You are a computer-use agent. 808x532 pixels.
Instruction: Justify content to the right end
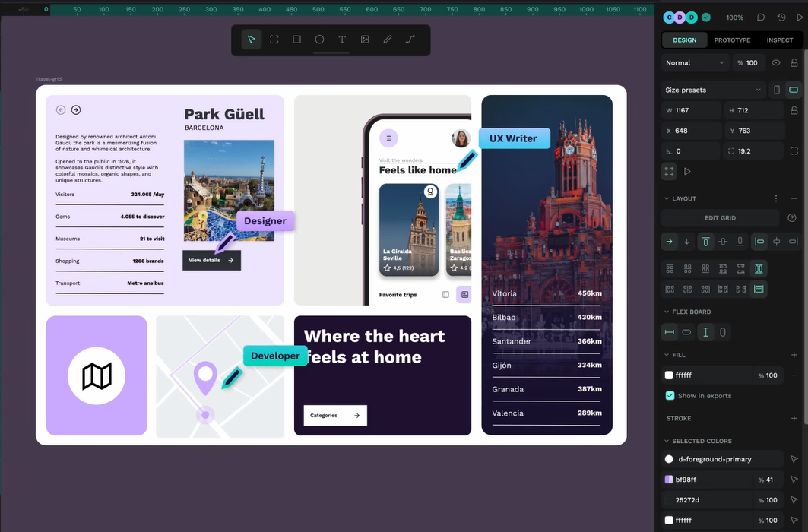coord(794,242)
